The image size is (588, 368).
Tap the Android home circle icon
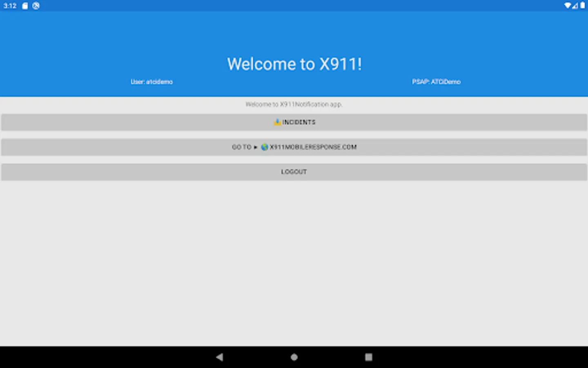pyautogui.click(x=294, y=357)
